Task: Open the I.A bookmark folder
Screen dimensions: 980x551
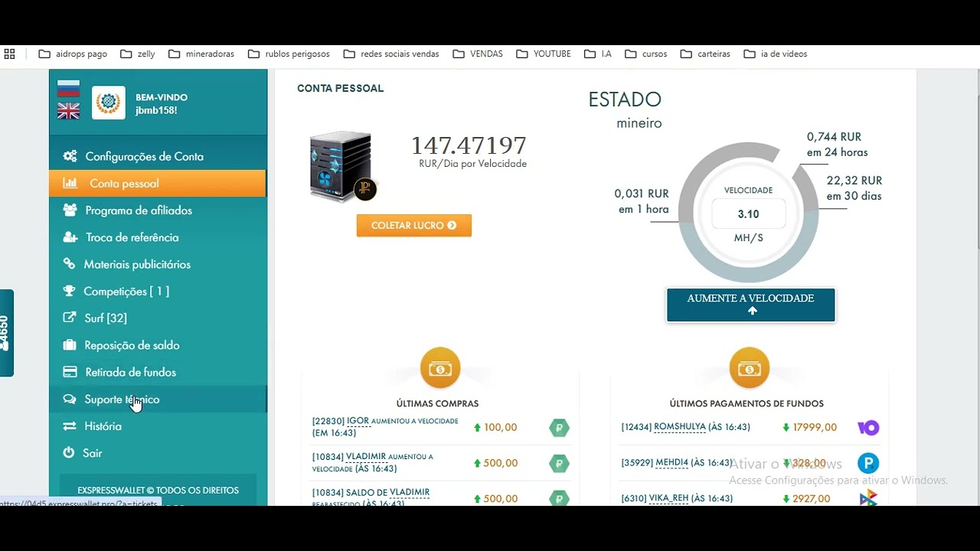Action: coord(598,54)
